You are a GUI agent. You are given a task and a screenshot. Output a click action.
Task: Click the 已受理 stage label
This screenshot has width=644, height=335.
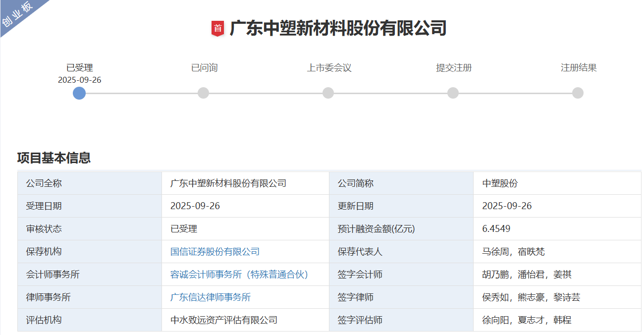tap(80, 68)
